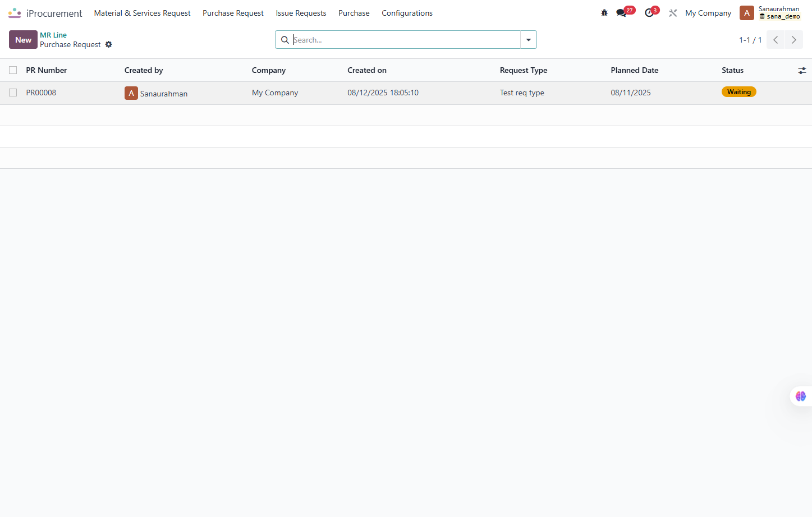Screen dimensions: 812x517
Task: Sort by the Created on column header
Action: tap(367, 70)
